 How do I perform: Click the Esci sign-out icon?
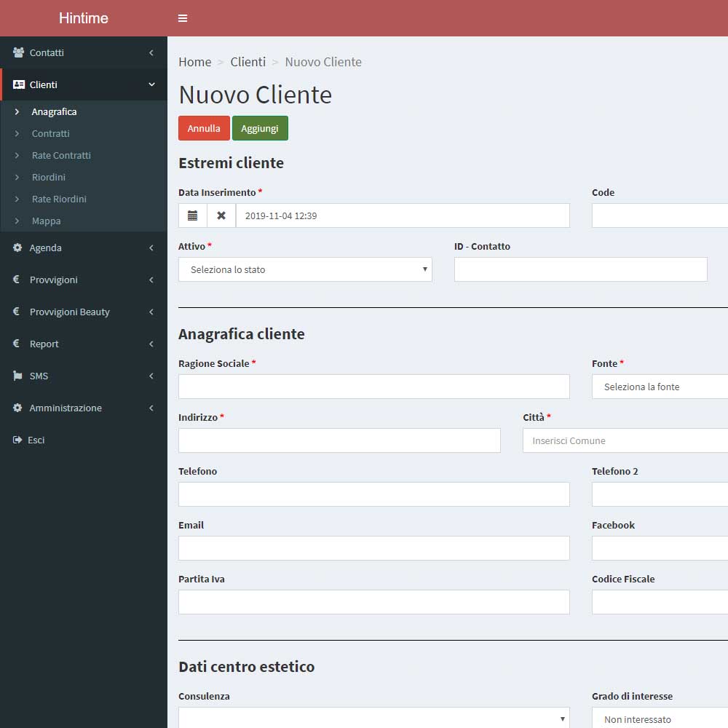tap(17, 440)
